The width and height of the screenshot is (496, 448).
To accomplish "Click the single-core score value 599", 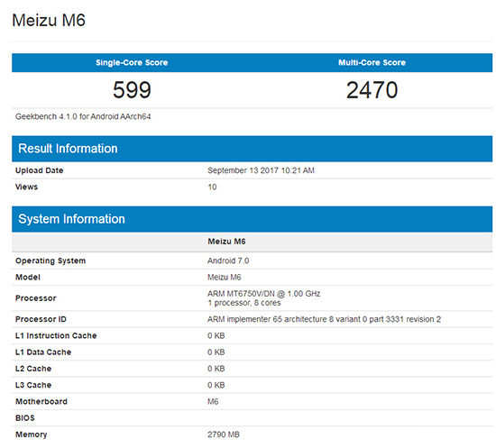I will 132,90.
